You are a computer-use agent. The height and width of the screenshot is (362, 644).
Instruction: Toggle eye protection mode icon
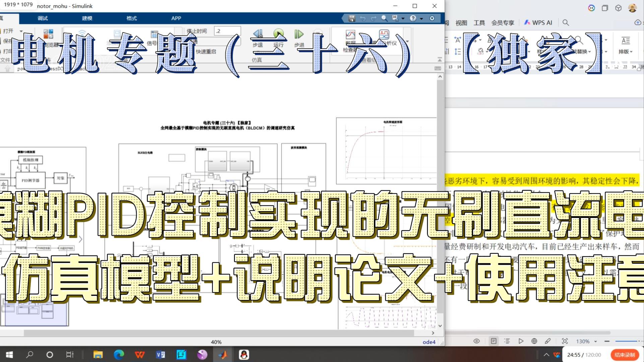476,341
